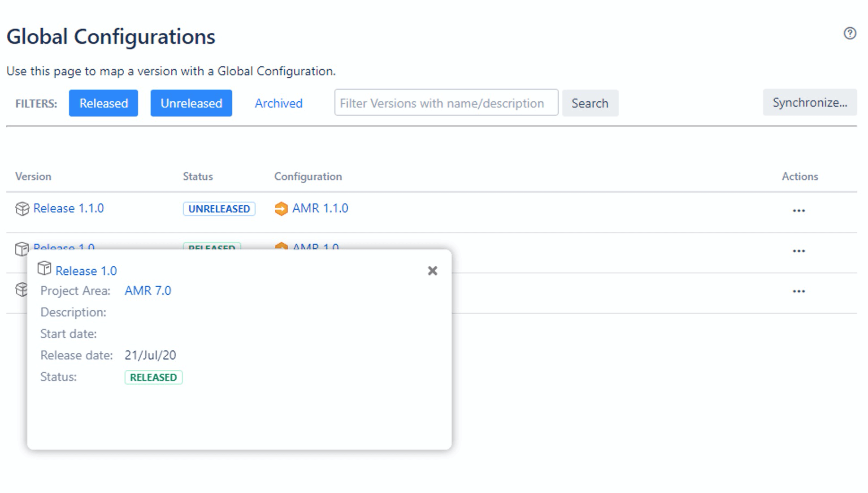
Task: Open actions menu for the third version row
Action: coord(799,291)
